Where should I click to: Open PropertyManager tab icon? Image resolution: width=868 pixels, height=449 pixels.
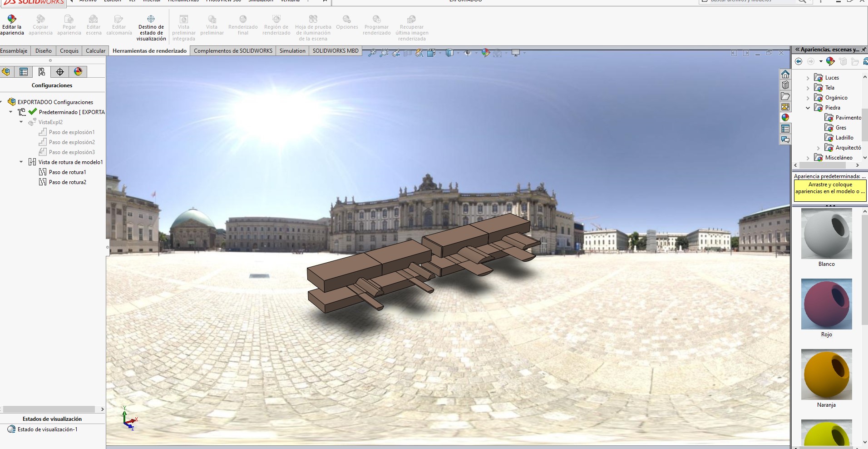(x=24, y=72)
